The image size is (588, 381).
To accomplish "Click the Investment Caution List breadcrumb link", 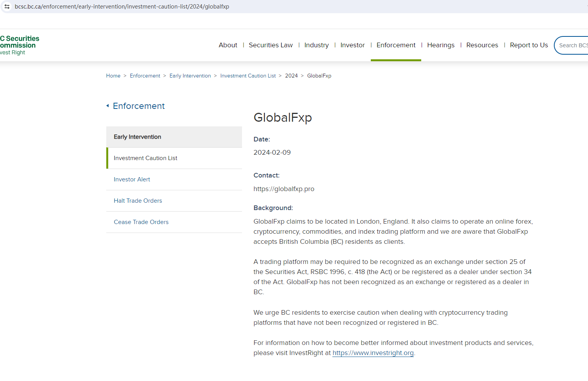I will point(248,76).
